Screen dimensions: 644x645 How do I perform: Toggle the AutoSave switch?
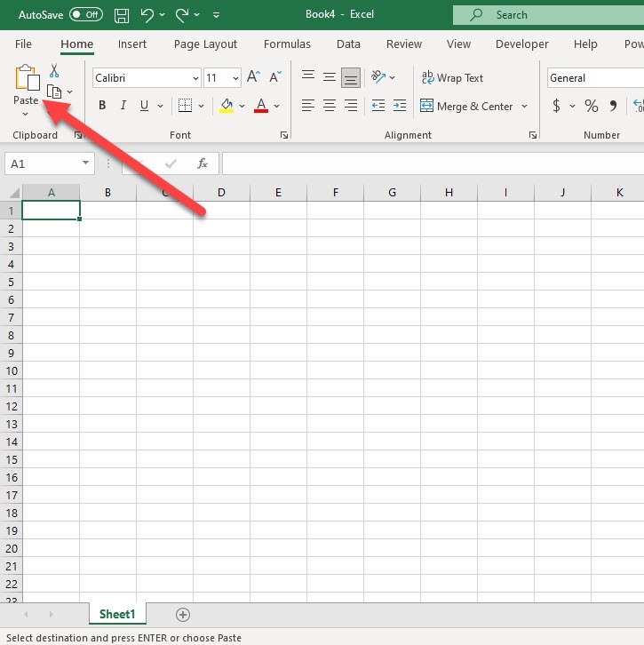click(86, 15)
